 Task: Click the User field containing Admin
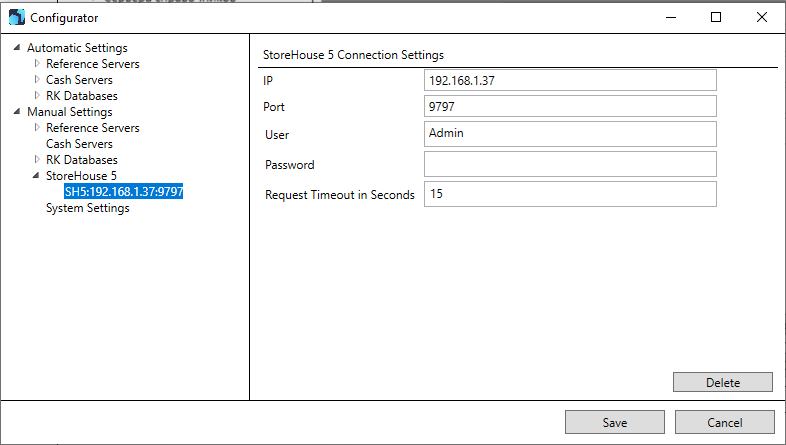[570, 134]
